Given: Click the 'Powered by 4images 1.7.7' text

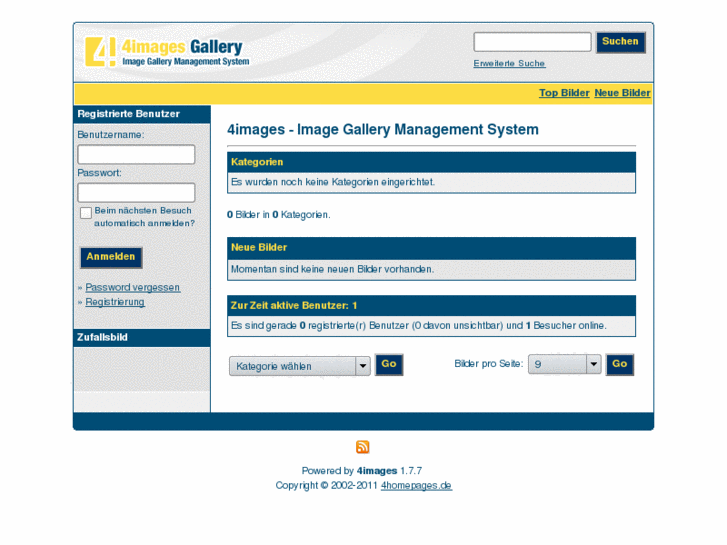Looking at the screenshot, I should point(362,471).
